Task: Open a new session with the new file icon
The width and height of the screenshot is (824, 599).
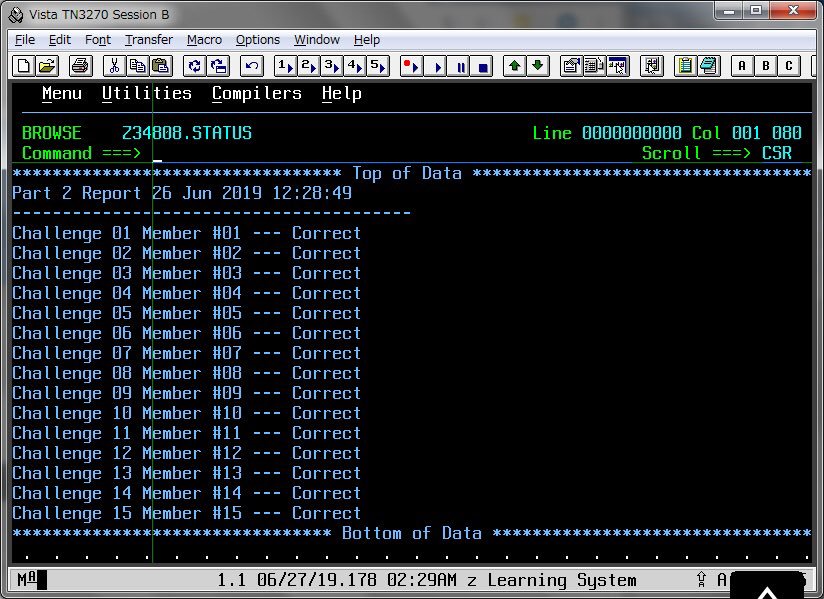Action: (x=22, y=65)
